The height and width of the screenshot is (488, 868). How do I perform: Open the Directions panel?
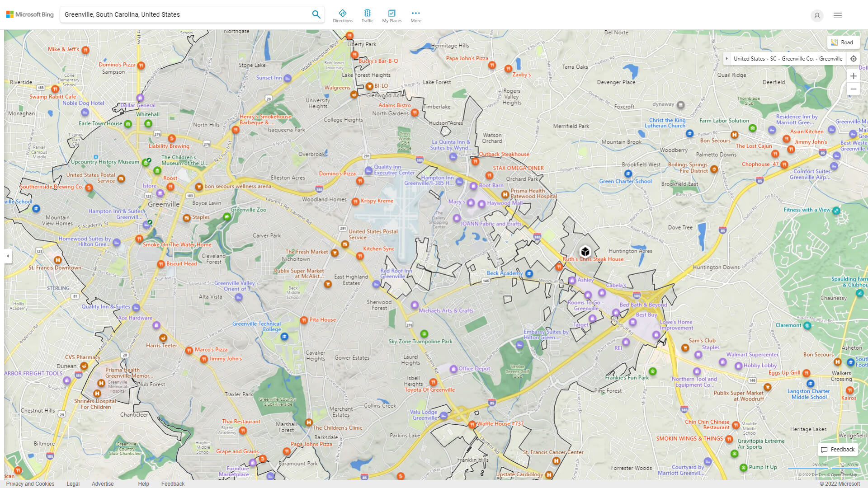343,15
